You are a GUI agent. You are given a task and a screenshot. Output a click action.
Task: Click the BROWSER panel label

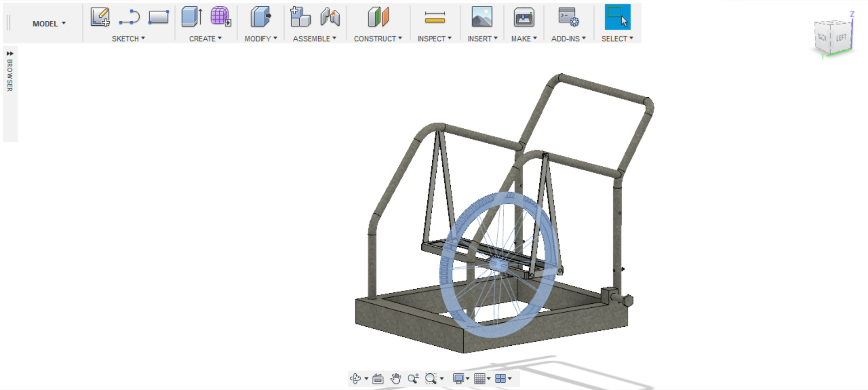(10, 75)
